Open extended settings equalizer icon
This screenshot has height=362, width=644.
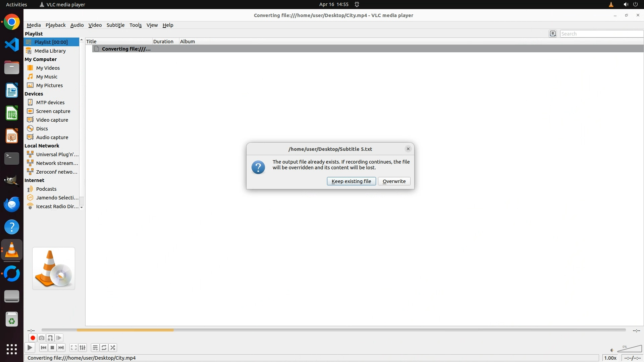tap(83, 348)
